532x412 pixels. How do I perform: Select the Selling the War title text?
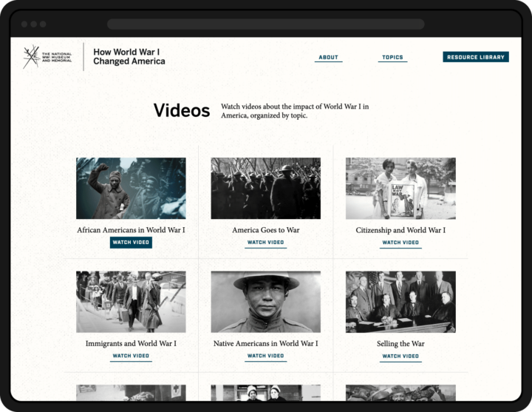[400, 343]
